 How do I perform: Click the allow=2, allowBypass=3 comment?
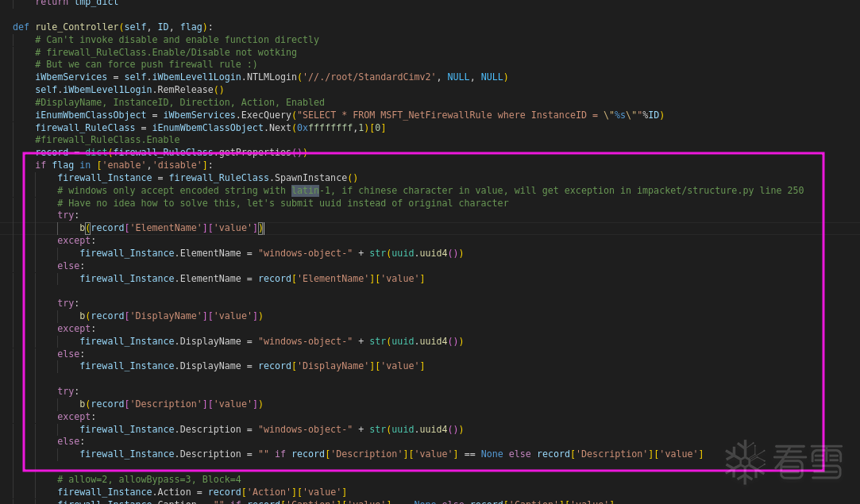(148, 479)
